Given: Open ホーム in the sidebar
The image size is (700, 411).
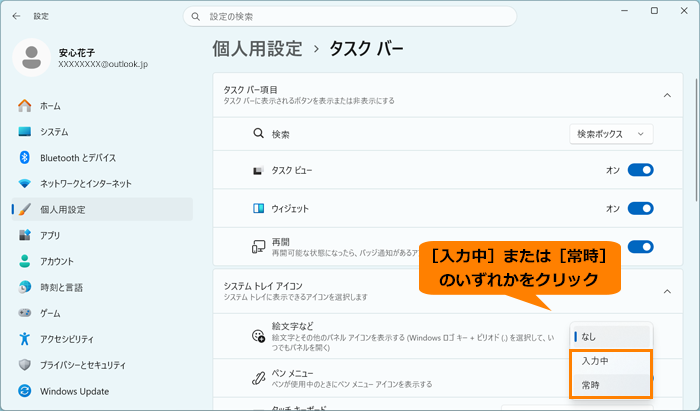Looking at the screenshot, I should coord(102,106).
